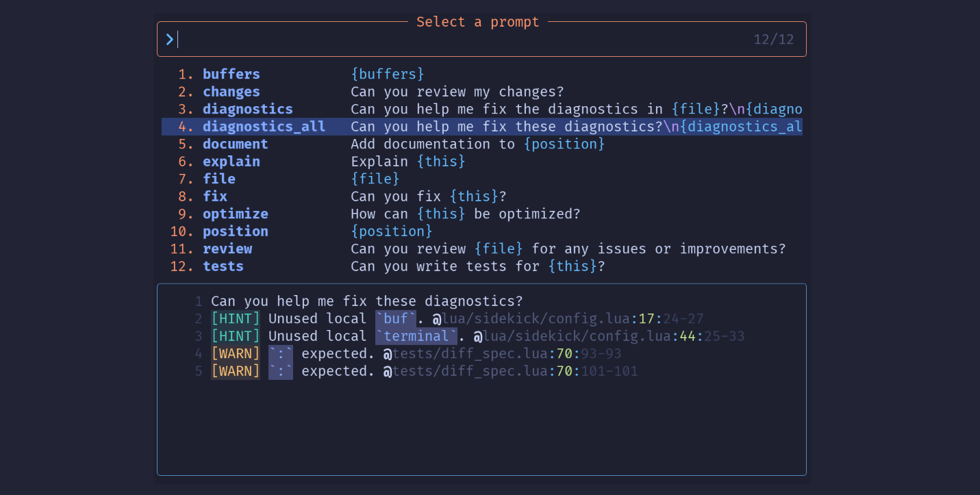Click the 12/12 results counter
This screenshot has width=980, height=495.
pos(774,39)
